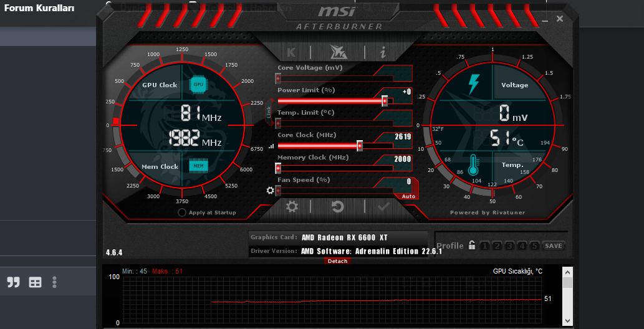Click the 51 °C temperature readout
Image resolution: width=644 pixels, height=329 pixels.
pyautogui.click(x=507, y=139)
